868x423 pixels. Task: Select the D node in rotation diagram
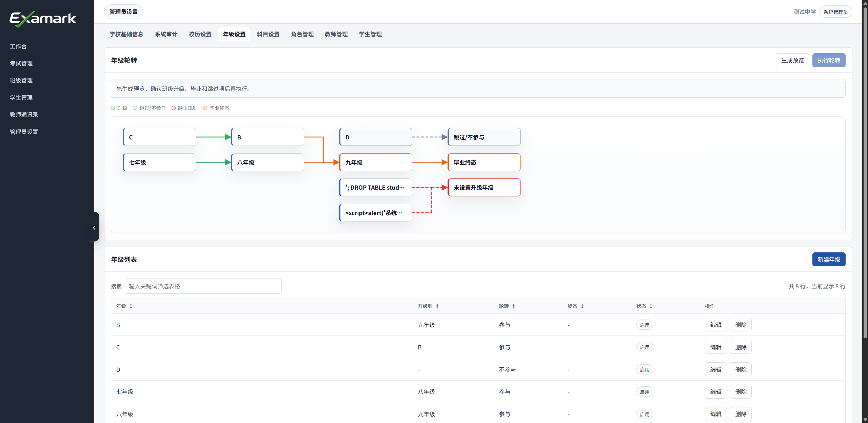376,137
